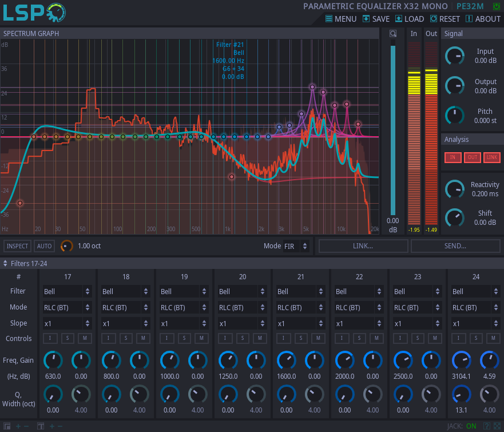Open filter 19 slope x1 dropdown
This screenshot has height=432, width=504.
(184, 324)
